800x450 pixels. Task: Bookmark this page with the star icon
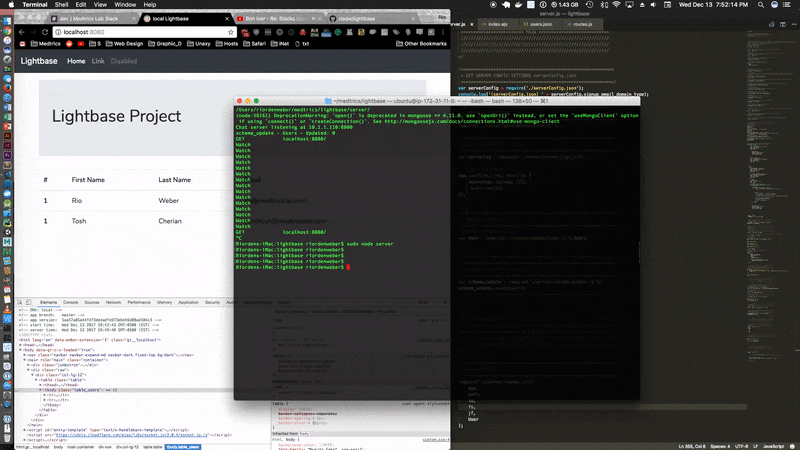(231, 32)
